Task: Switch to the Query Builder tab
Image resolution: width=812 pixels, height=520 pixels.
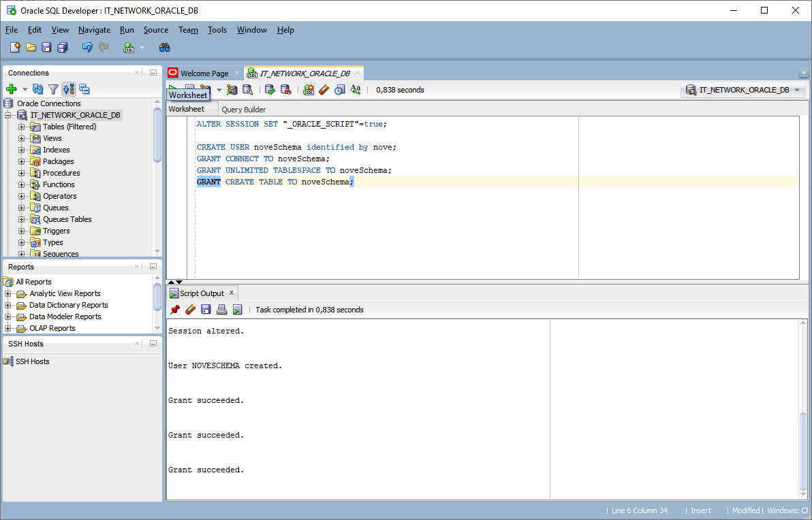Action: 243,110
